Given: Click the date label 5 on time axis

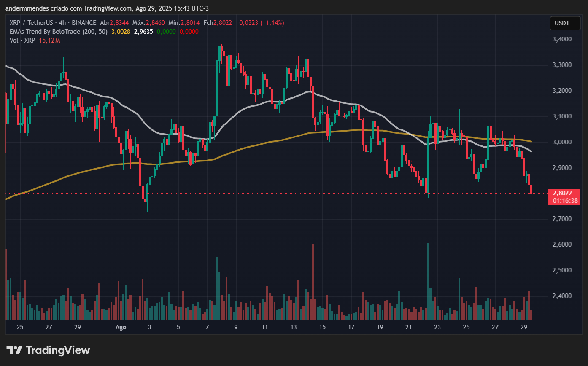Looking at the screenshot, I should point(178,327).
